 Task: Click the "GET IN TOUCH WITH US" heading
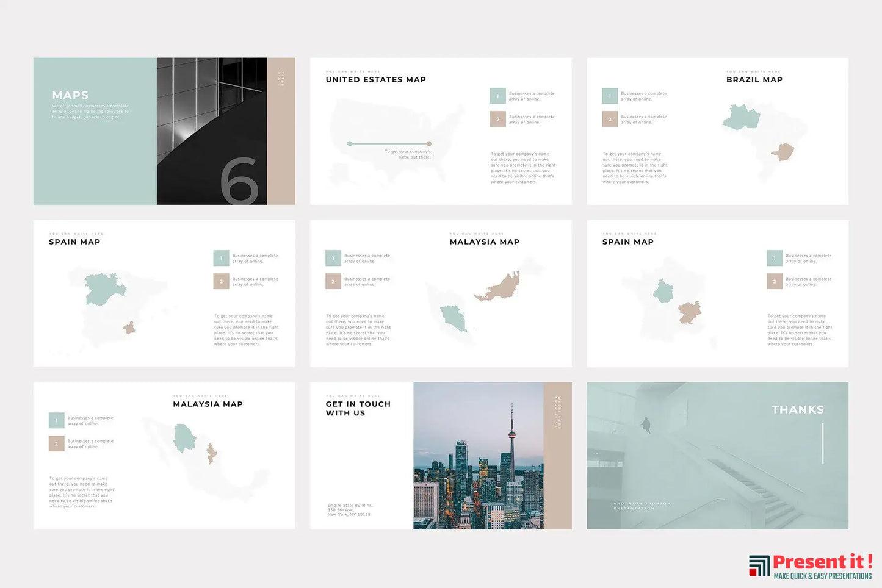click(x=358, y=409)
